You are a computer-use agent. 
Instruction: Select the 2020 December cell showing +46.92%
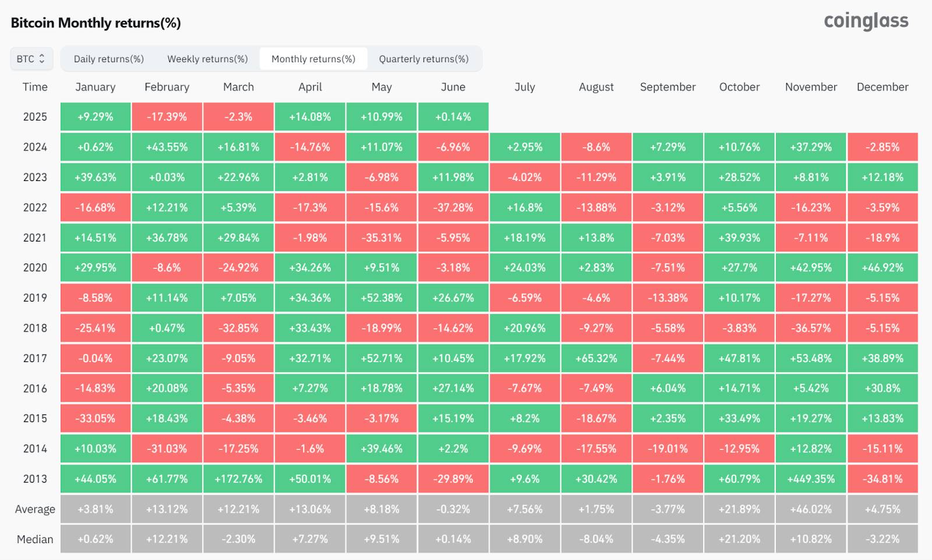(882, 268)
